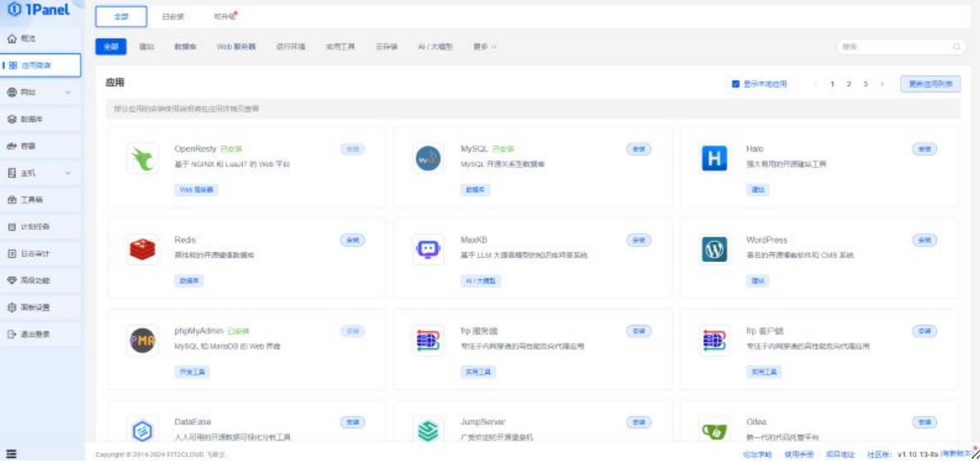Image resolution: width=980 pixels, height=463 pixels.
Task: Install WordPress with its 安装 button
Action: 924,240
